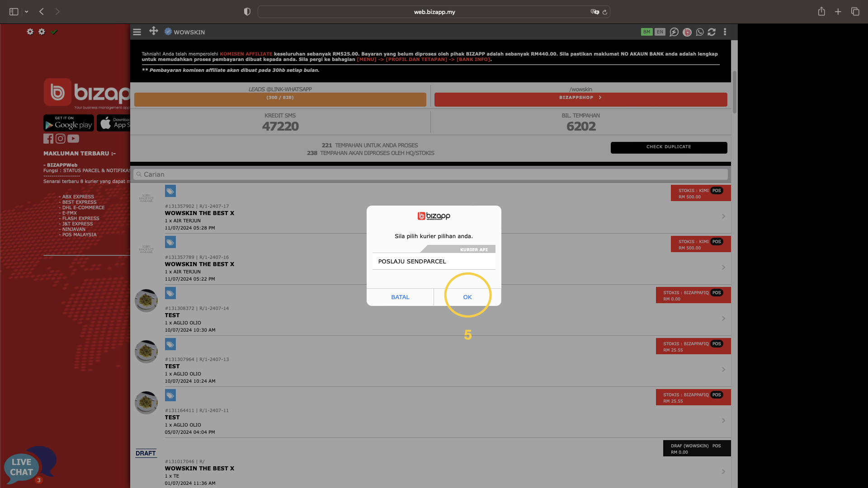Click POS MALAYSIA in the courier list
Image resolution: width=868 pixels, height=488 pixels.
click(x=79, y=235)
